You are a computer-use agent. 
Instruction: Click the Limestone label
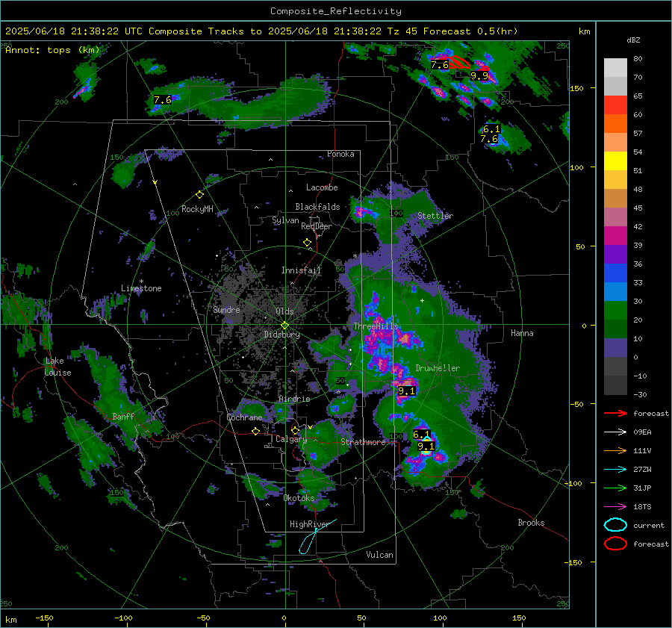141,288
